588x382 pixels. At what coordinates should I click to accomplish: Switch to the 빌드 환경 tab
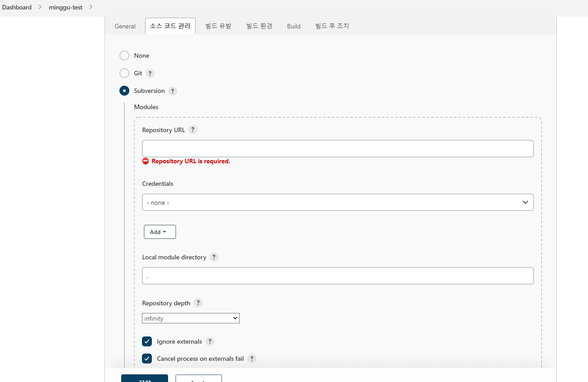pyautogui.click(x=259, y=26)
